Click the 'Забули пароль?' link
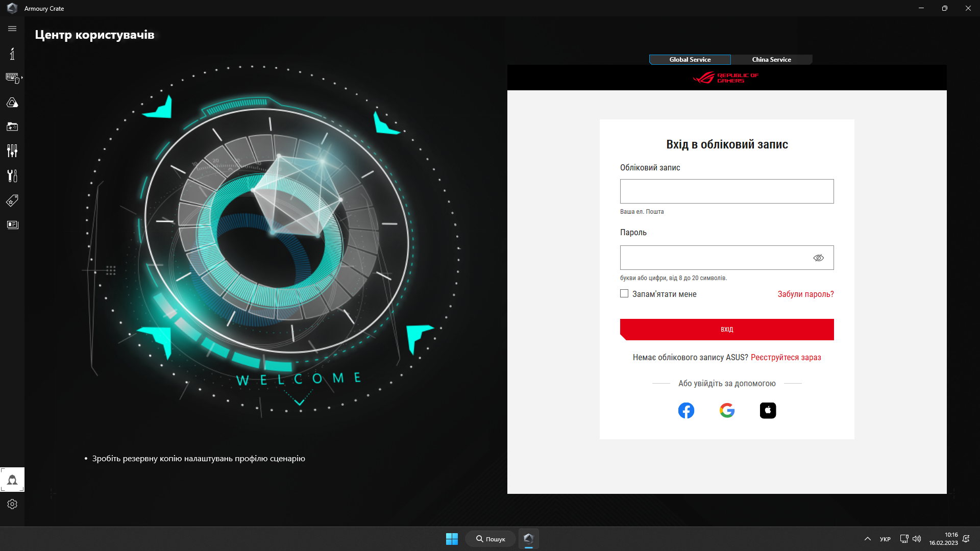This screenshot has width=980, height=551. [805, 294]
